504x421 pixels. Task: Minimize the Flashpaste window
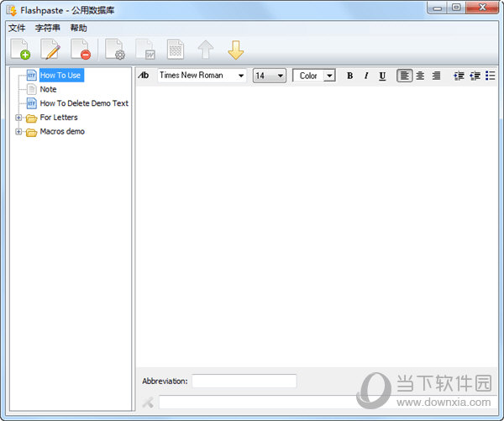click(437, 8)
